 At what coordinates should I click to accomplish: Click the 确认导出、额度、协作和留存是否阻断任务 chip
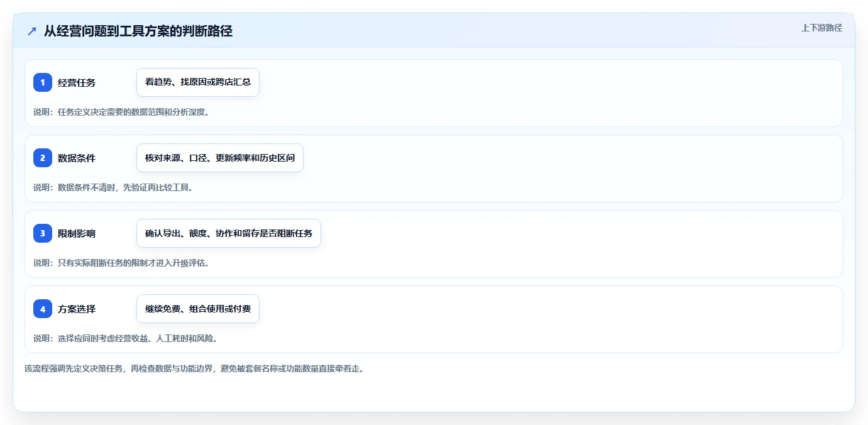pos(229,233)
